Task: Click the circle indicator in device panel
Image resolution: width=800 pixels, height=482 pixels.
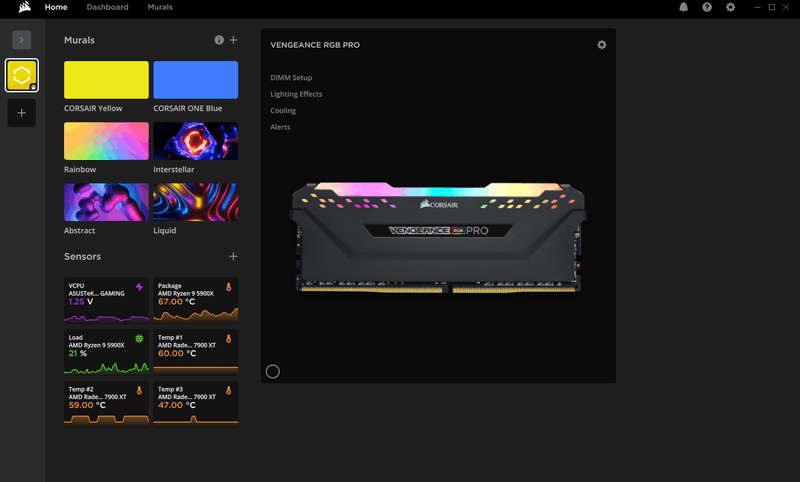Action: 273,371
